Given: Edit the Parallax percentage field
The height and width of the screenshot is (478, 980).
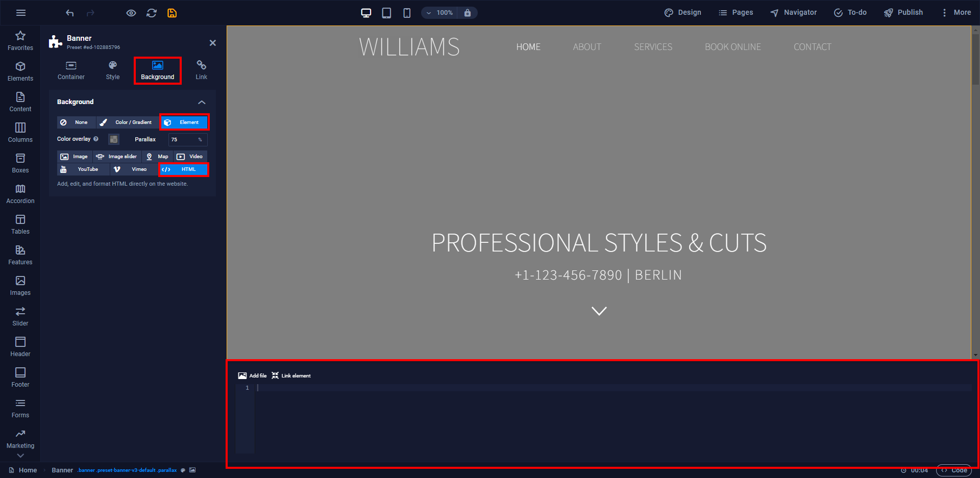Looking at the screenshot, I should click(188, 139).
